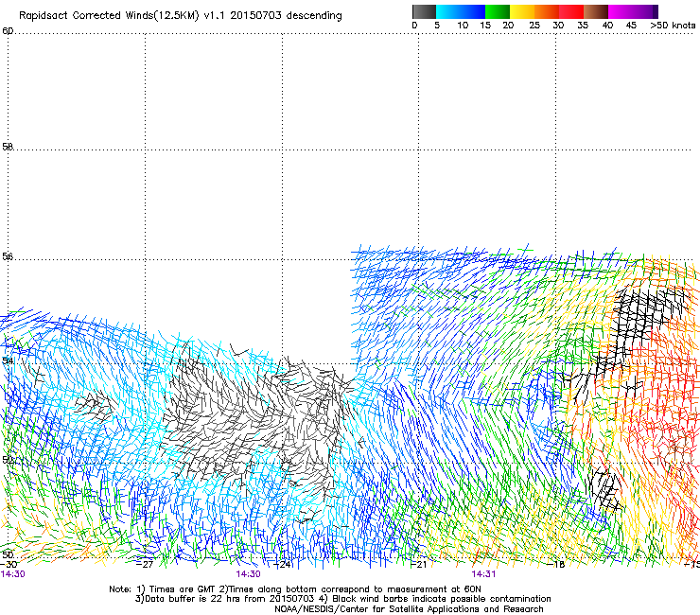Click the longitude label -27 on bottom axis
The image size is (700, 615).
click(145, 564)
